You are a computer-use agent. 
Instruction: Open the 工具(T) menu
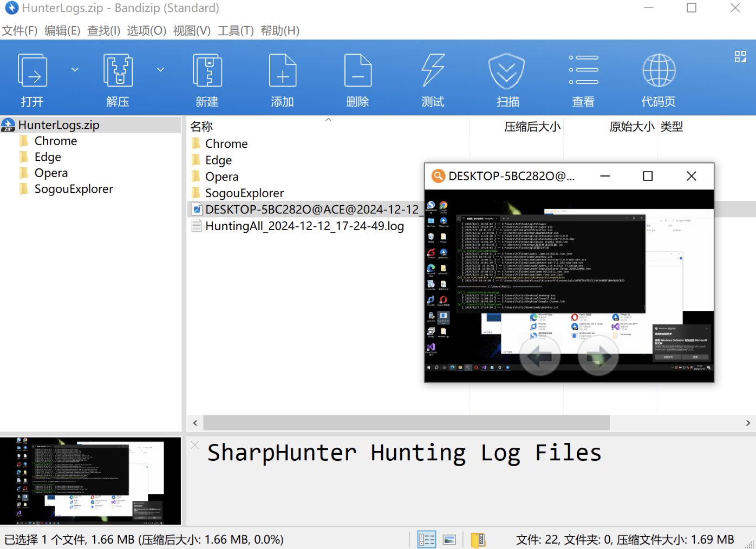(x=236, y=30)
